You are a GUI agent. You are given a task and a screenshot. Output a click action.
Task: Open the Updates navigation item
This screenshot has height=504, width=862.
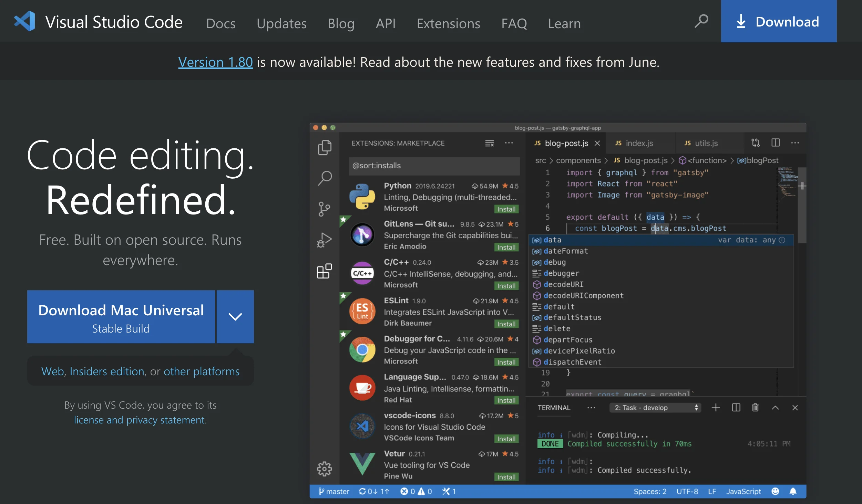[281, 23]
